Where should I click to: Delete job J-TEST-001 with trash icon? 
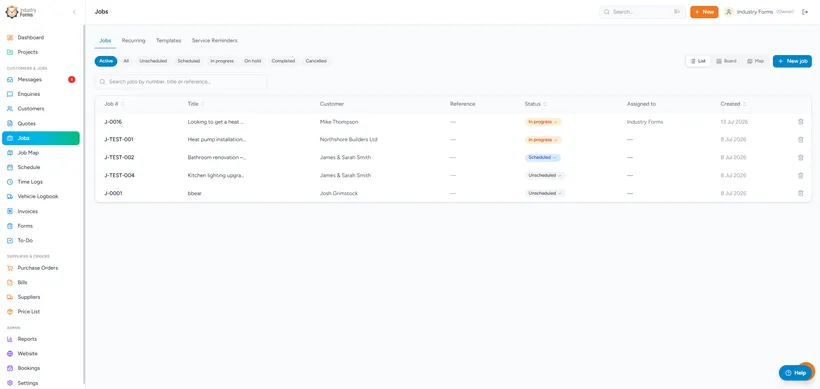pyautogui.click(x=800, y=140)
